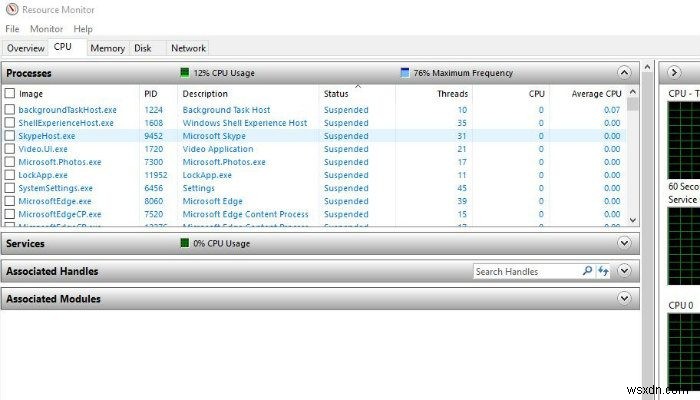This screenshot has width=700, height=400.
Task: Click the process list scroll-down arrow
Action: [633, 220]
